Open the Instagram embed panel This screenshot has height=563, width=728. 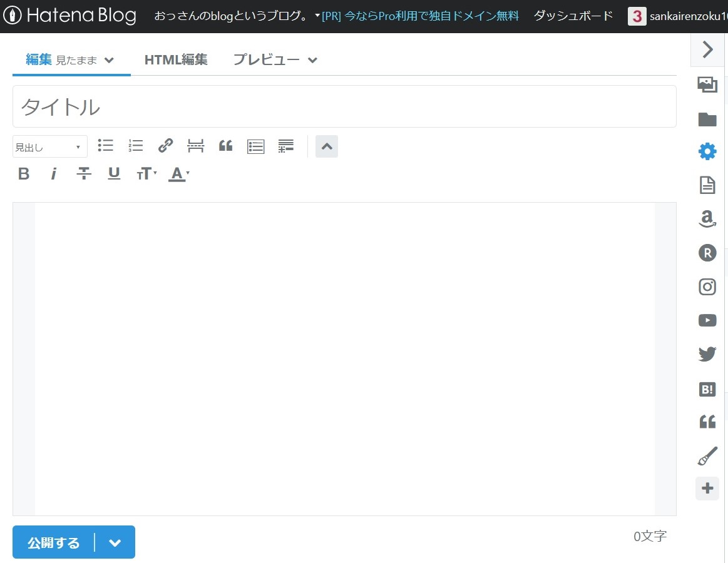point(707,287)
